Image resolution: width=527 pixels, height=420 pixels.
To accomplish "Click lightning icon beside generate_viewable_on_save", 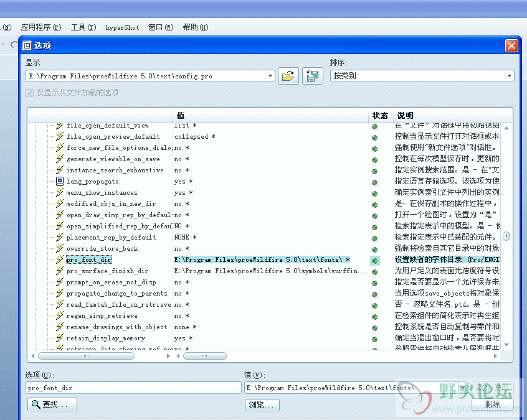I will [x=59, y=159].
